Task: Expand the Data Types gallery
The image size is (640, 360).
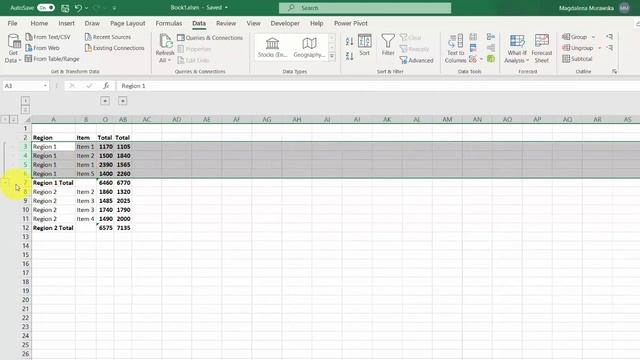Action: 332,56
